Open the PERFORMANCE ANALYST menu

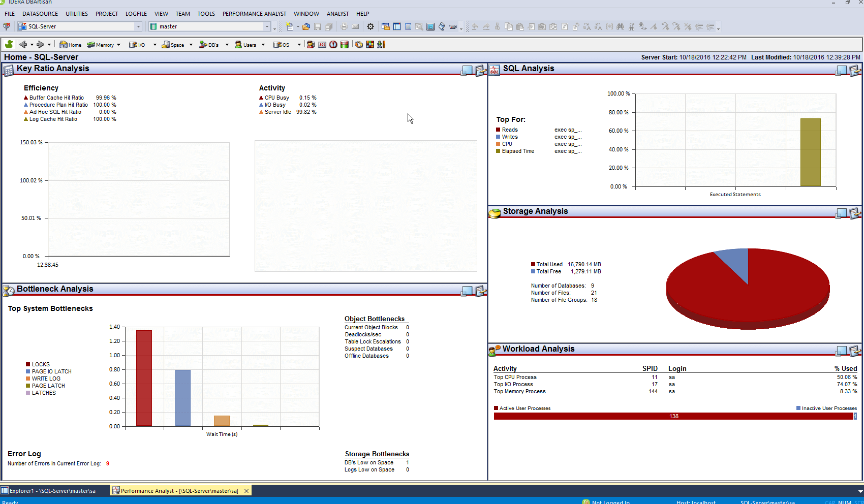click(254, 14)
